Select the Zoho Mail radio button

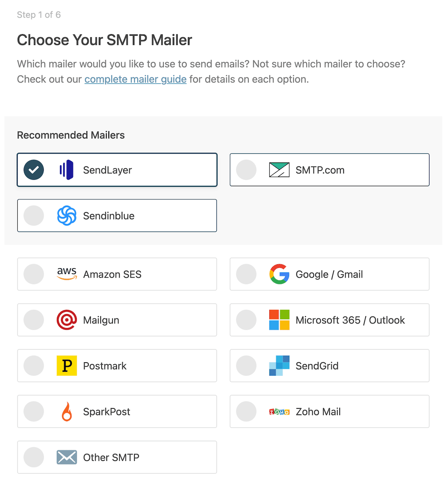pyautogui.click(x=246, y=411)
